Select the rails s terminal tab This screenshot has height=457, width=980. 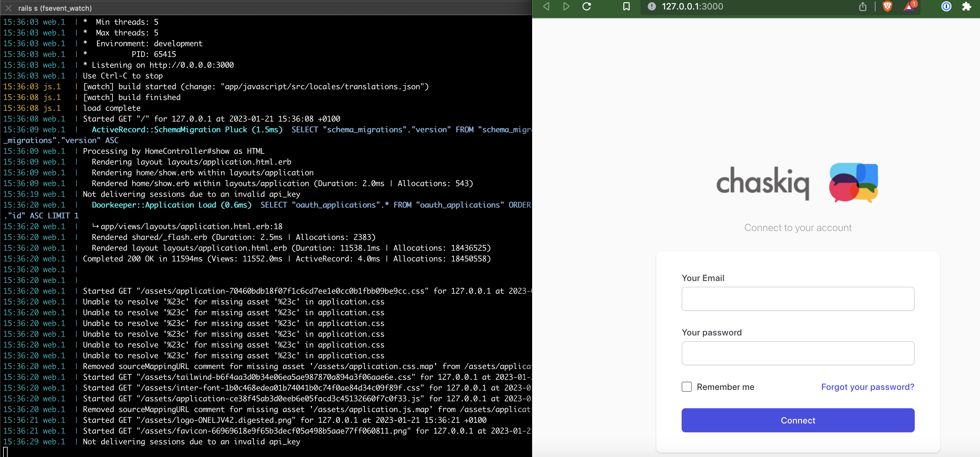pyautogui.click(x=55, y=8)
